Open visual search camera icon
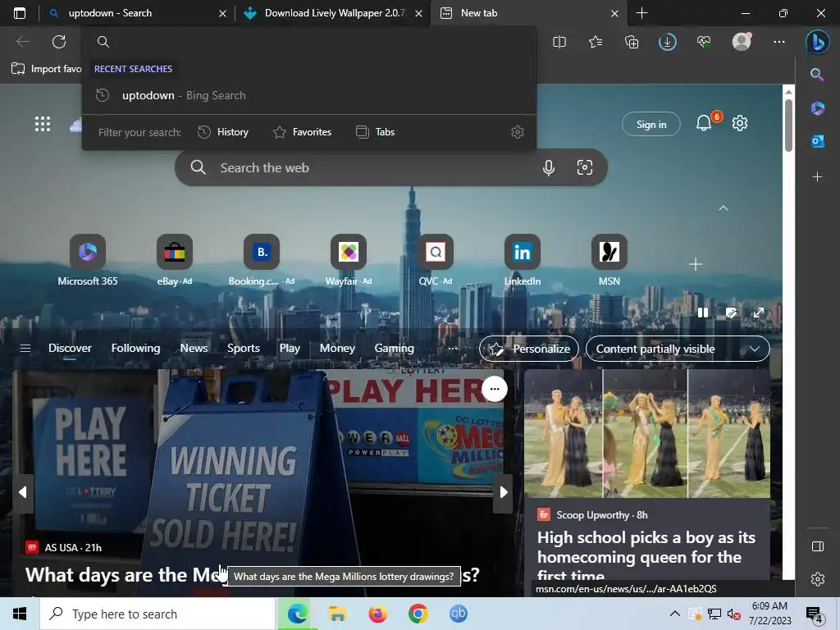 [584, 167]
